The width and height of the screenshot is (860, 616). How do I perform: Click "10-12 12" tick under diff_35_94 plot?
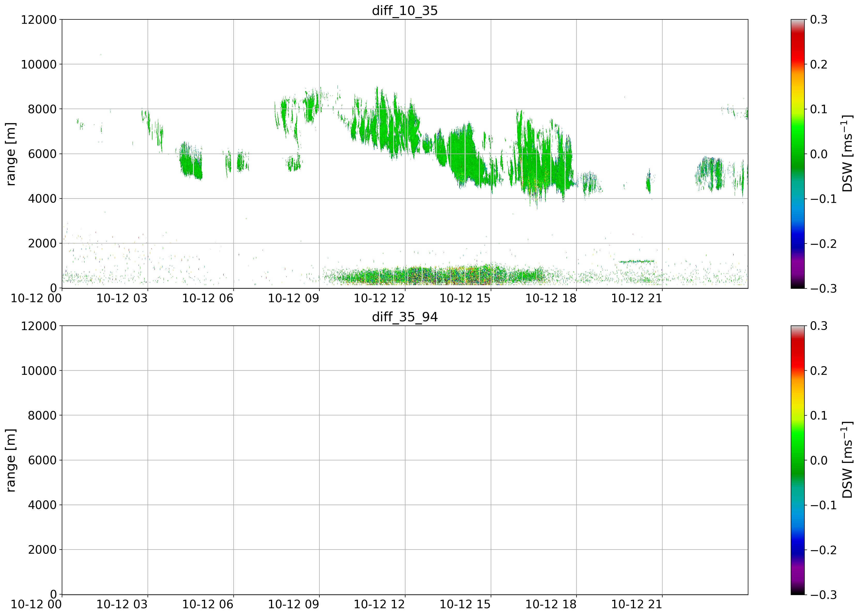pyautogui.click(x=379, y=605)
